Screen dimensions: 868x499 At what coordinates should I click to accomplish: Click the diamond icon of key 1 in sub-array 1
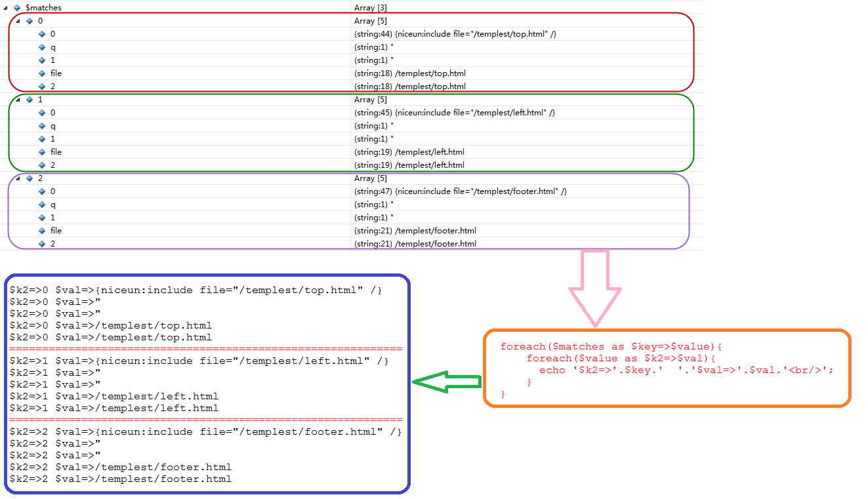pos(42,139)
